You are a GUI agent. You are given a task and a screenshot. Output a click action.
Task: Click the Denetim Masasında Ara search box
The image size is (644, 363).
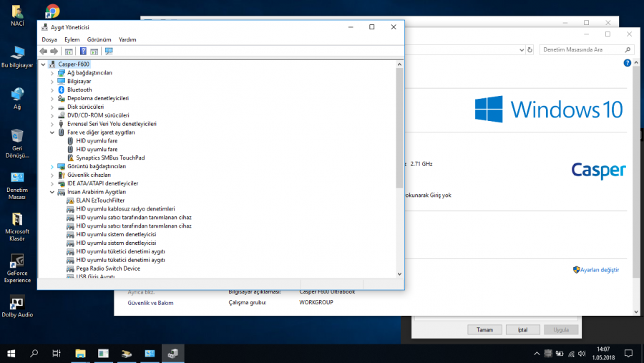[586, 49]
